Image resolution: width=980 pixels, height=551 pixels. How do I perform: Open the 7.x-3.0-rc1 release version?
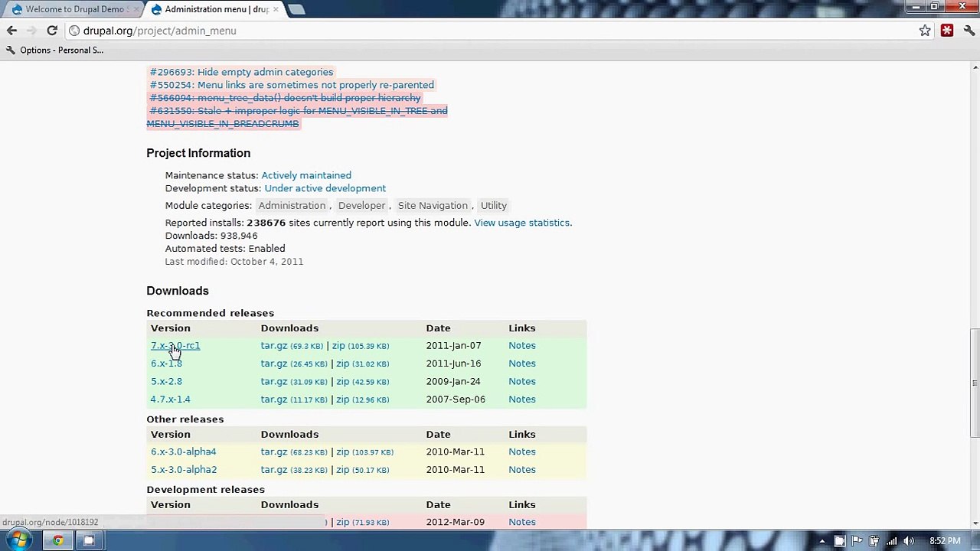[x=175, y=346]
